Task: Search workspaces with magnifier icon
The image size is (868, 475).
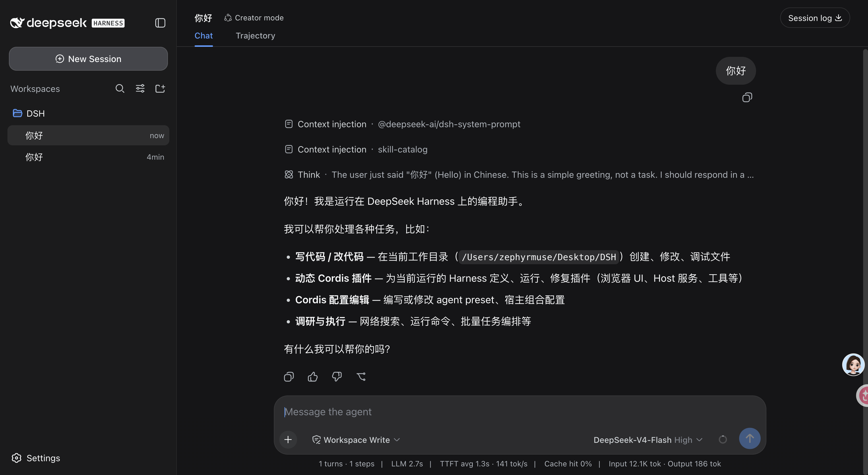Action: pos(120,89)
